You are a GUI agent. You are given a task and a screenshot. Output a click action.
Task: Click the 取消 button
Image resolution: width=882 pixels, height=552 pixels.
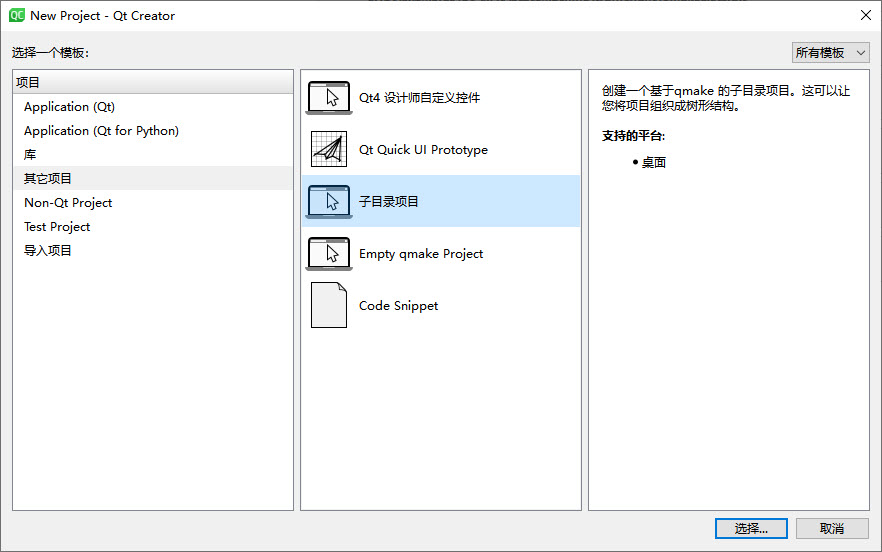(x=832, y=528)
